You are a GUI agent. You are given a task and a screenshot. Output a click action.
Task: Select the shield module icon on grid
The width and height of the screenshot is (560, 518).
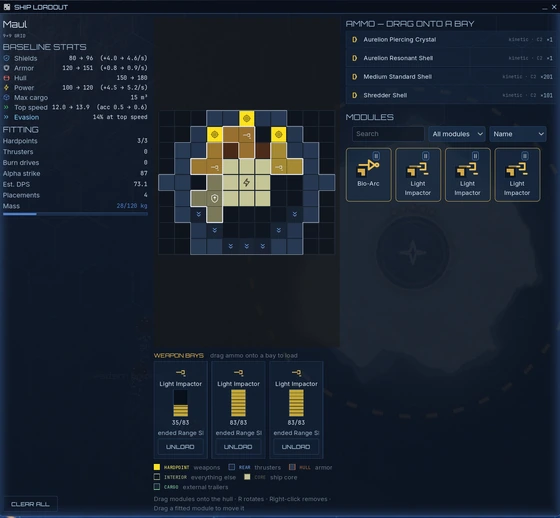[x=214, y=199]
